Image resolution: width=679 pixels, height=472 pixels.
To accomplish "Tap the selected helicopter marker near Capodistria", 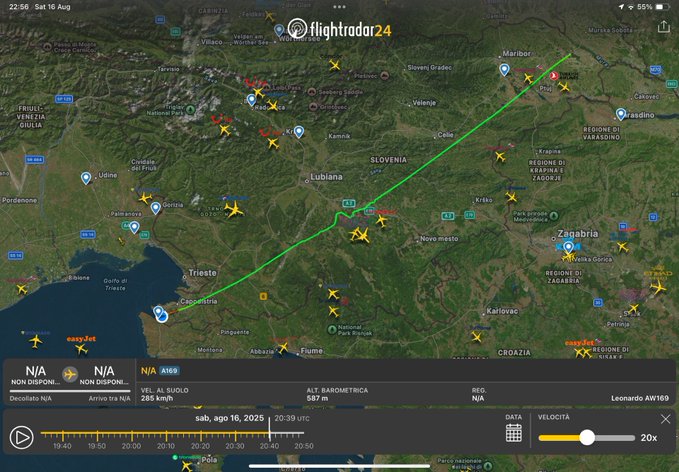I will (x=162, y=317).
